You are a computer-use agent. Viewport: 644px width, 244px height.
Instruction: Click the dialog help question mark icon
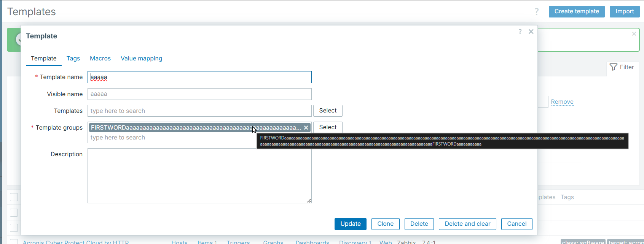520,32
